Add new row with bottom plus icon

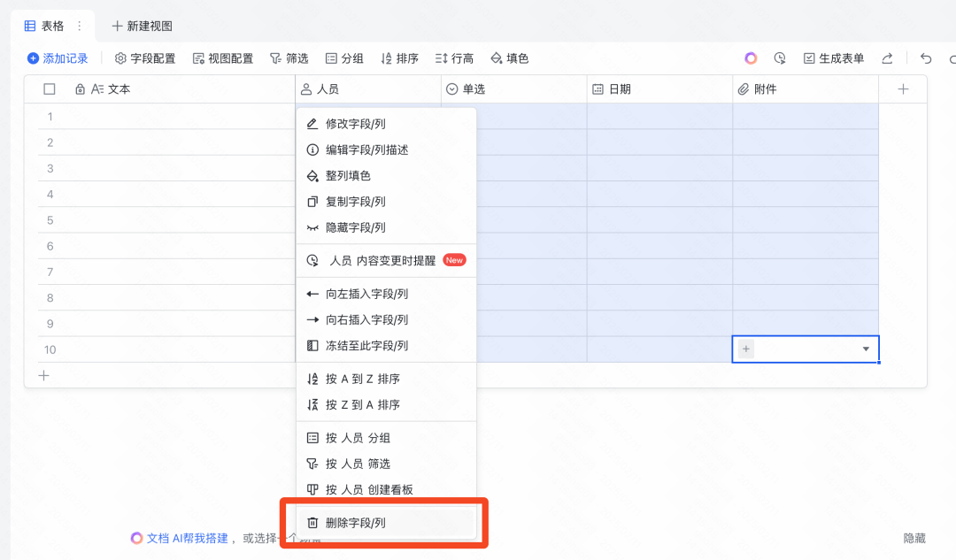coord(43,375)
